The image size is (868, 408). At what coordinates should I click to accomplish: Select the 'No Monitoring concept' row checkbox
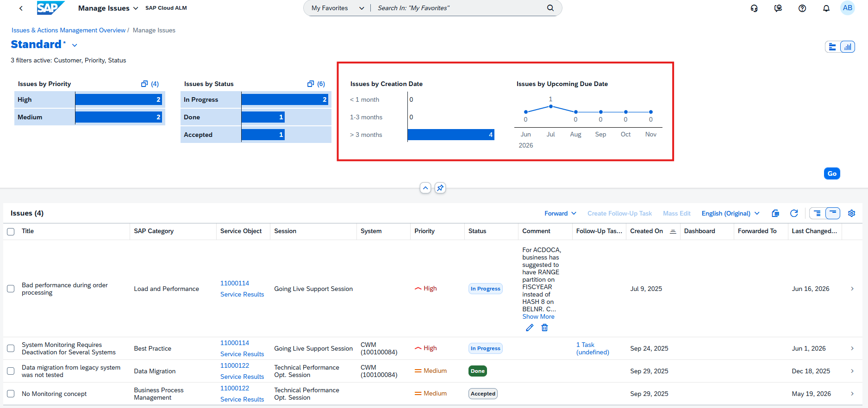click(11, 394)
